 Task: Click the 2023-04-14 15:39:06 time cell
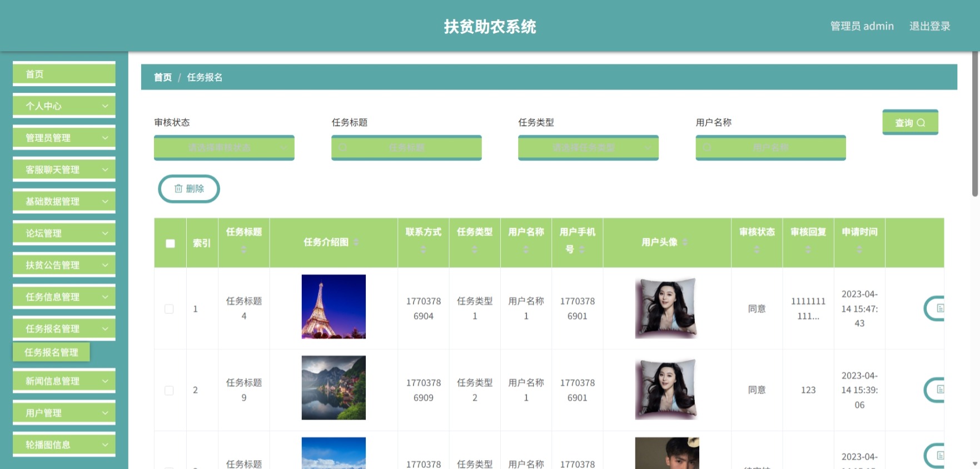click(859, 390)
